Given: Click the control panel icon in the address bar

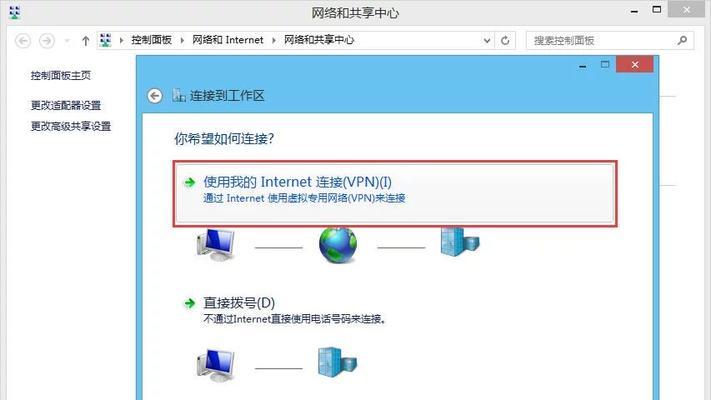Looking at the screenshot, I should (106, 40).
